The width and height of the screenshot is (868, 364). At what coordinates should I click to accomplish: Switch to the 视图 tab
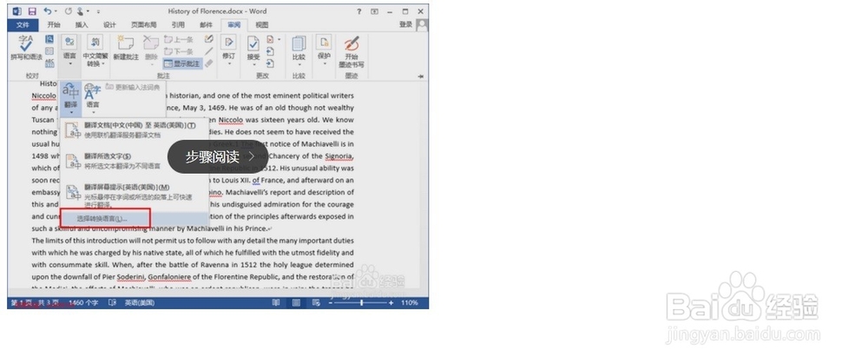[x=262, y=25]
